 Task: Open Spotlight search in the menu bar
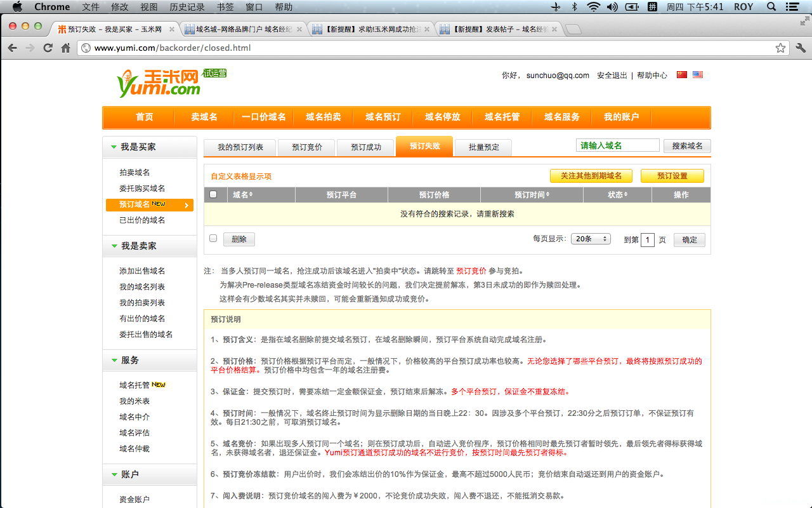771,7
